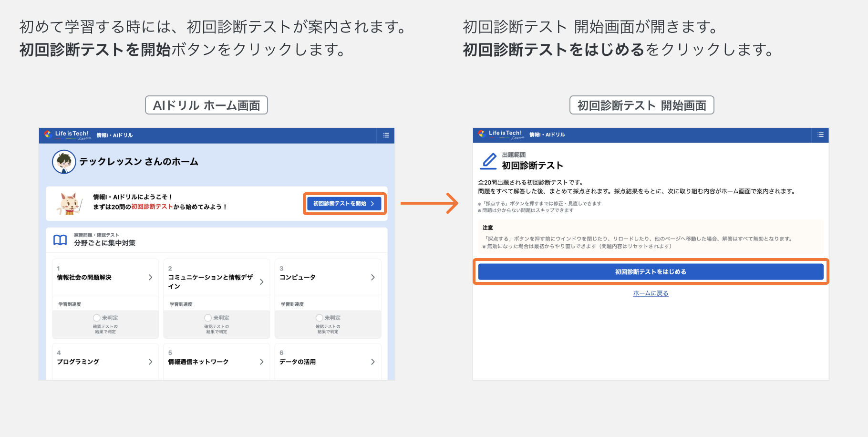This screenshot has height=437, width=868.
Task: Click テックレッスン さんのホーム heading
Action: (139, 162)
